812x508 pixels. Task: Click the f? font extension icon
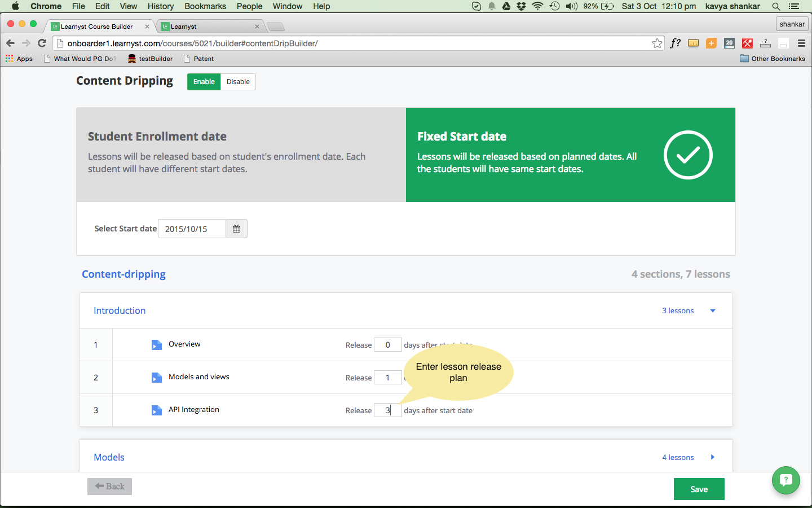click(675, 43)
